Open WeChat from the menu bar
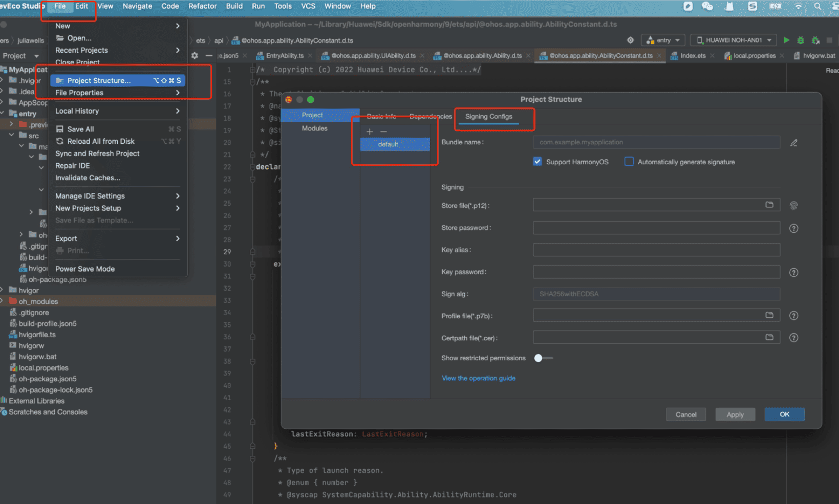 (707, 6)
